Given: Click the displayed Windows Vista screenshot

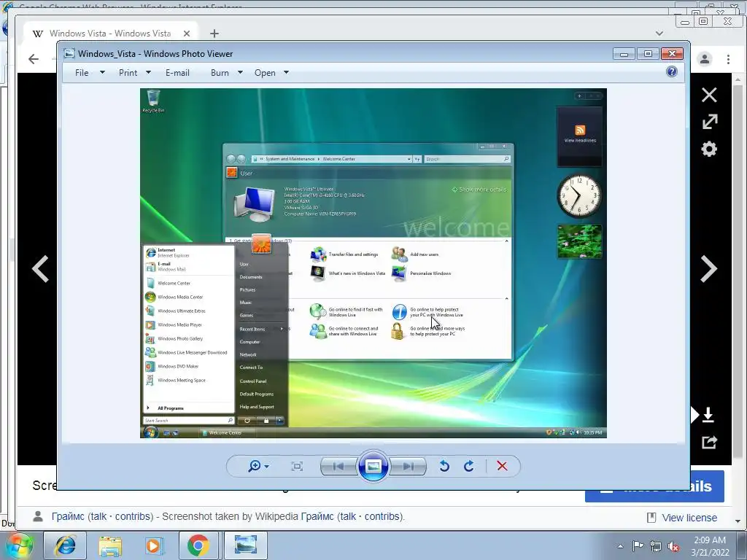Looking at the screenshot, I should (373, 262).
